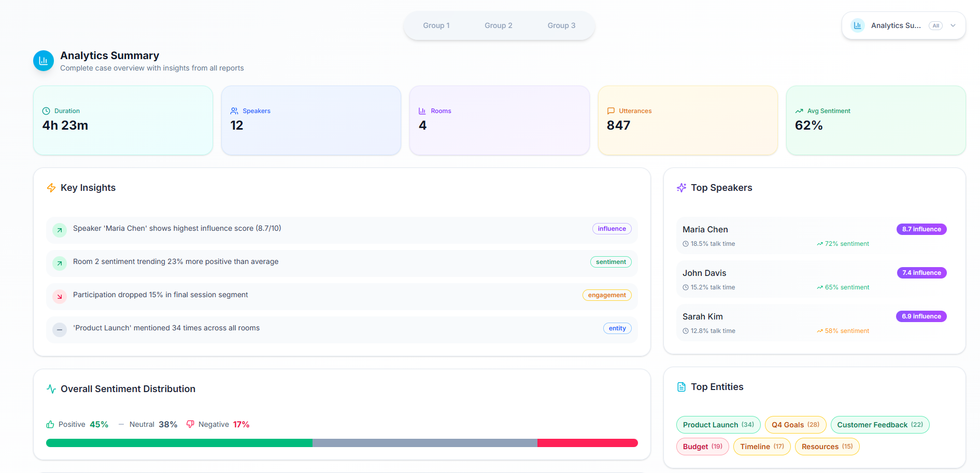The height and width of the screenshot is (473, 980).
Task: Click the down arrow beside Participation dropped
Action: [60, 296]
